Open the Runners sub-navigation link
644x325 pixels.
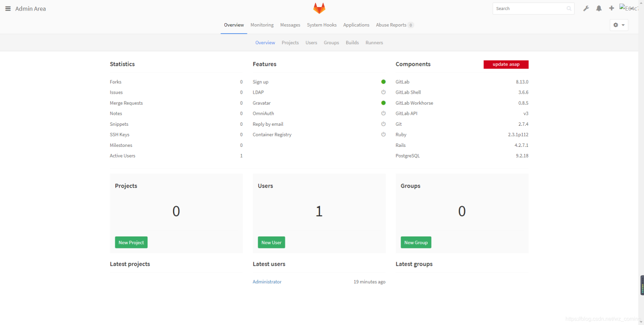tap(374, 43)
